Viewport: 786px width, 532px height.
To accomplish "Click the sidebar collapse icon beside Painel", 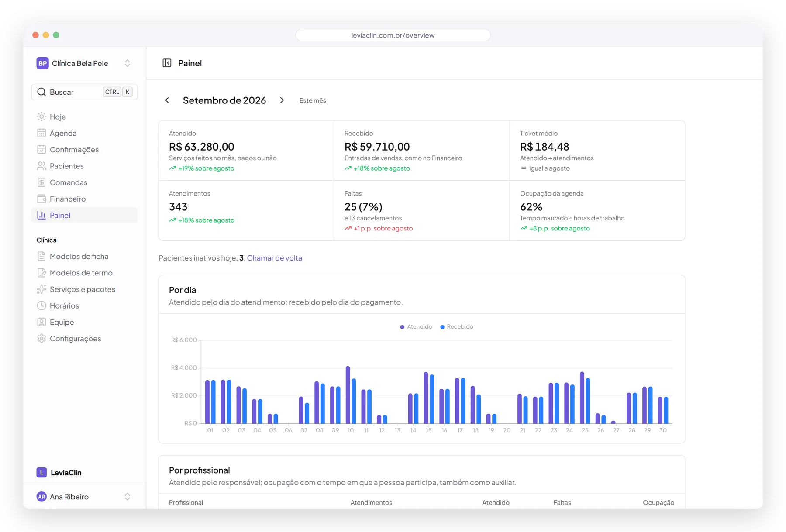I will (167, 63).
